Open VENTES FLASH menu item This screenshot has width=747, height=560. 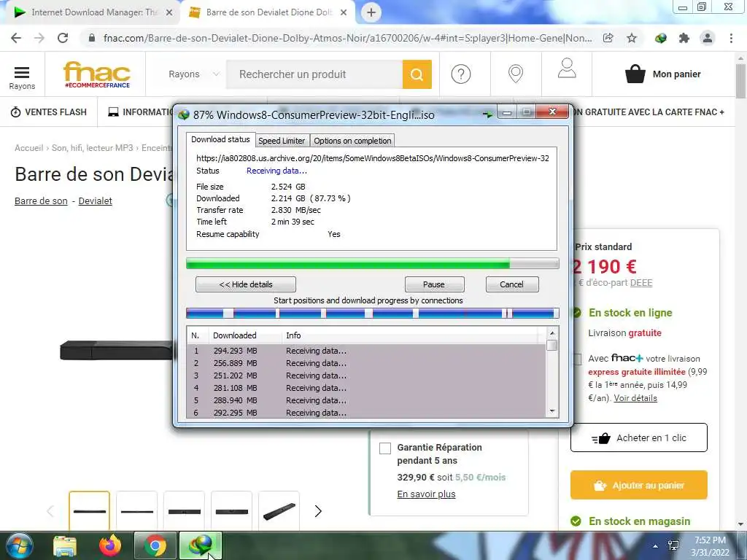(49, 112)
